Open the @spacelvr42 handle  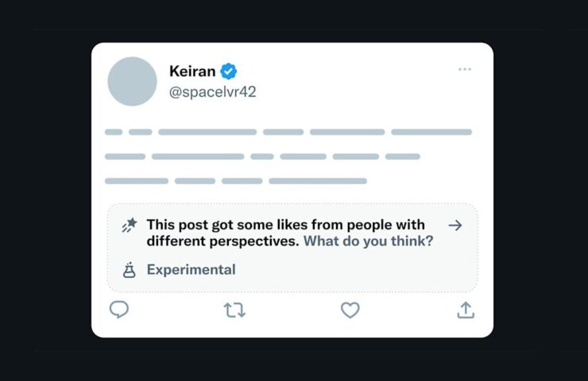pos(213,92)
